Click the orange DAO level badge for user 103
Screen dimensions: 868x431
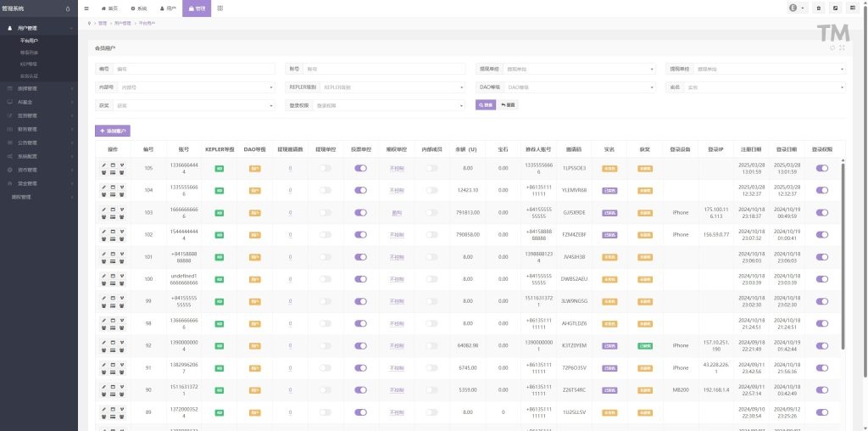(254, 213)
